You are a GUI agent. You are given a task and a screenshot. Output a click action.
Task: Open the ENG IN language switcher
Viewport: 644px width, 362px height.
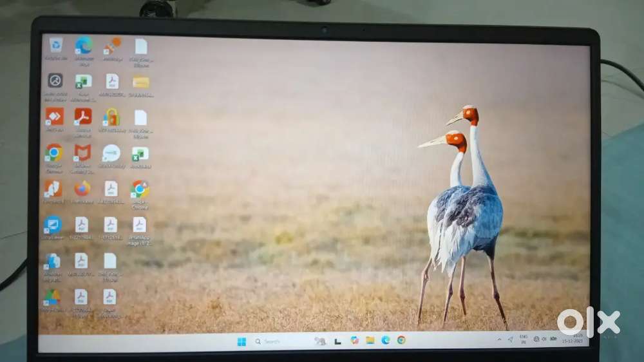point(523,338)
